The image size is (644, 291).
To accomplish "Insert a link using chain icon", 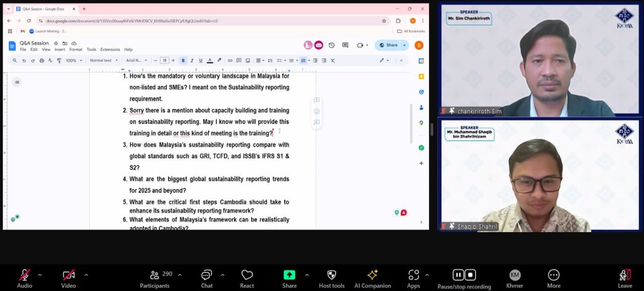I will [x=230, y=61].
